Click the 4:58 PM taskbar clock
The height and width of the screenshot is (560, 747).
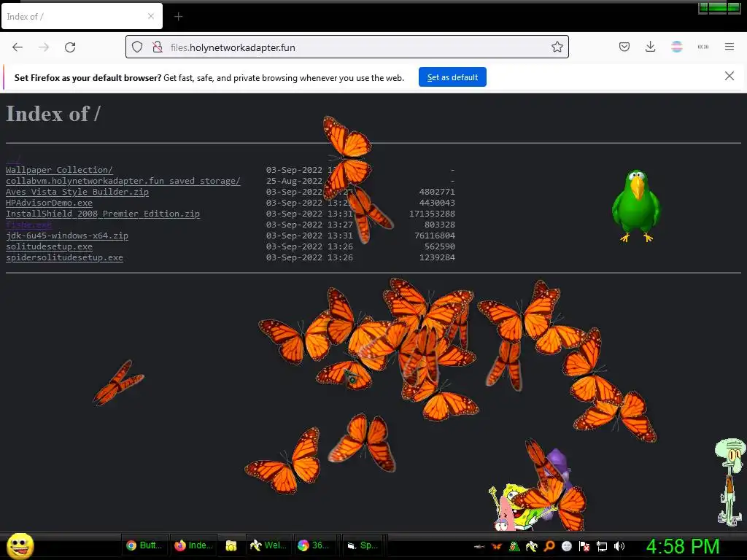[x=683, y=547]
